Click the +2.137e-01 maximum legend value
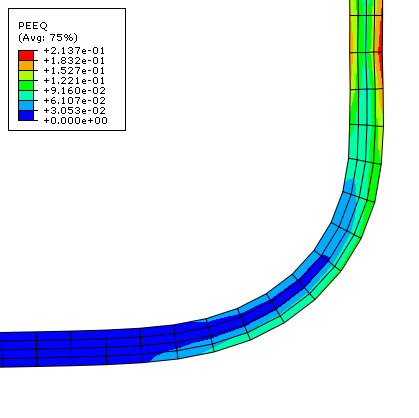419x418 pixels. pyautogui.click(x=74, y=51)
